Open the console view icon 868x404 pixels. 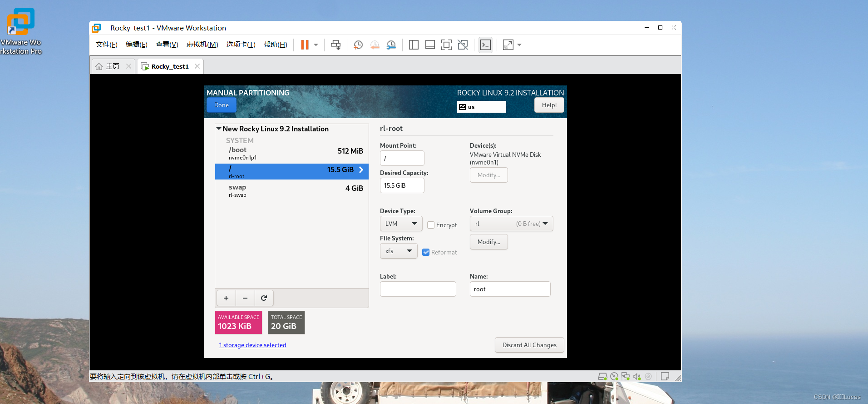click(x=485, y=45)
